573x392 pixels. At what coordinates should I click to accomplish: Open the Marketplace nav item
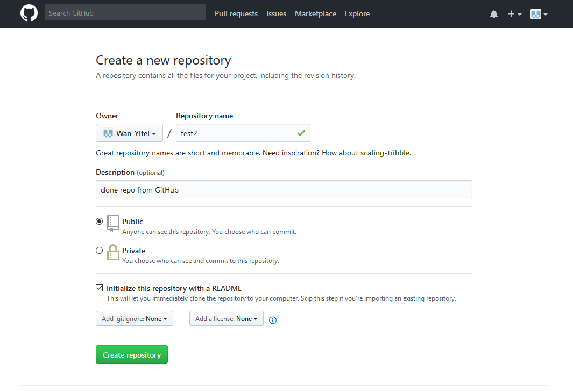click(x=315, y=13)
